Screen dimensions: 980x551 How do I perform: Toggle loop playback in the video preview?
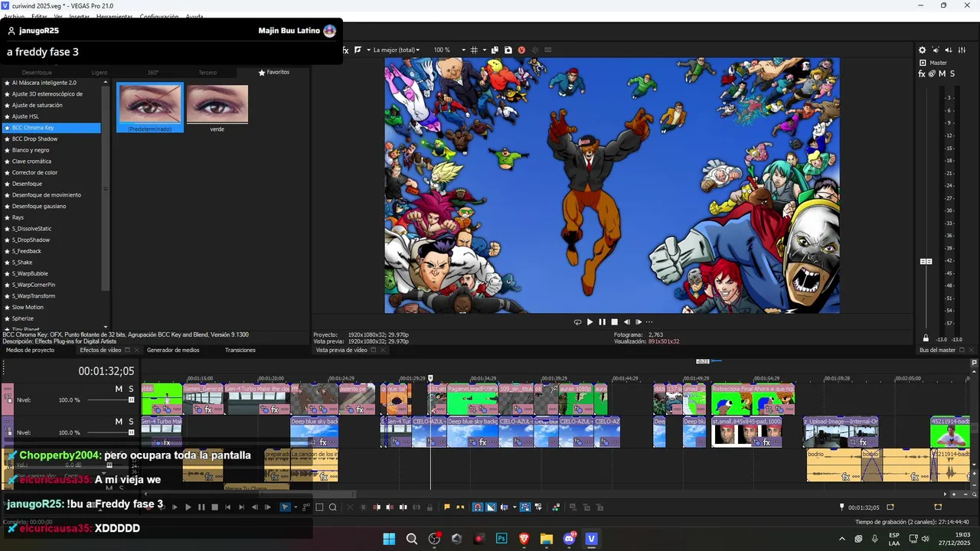pos(577,322)
